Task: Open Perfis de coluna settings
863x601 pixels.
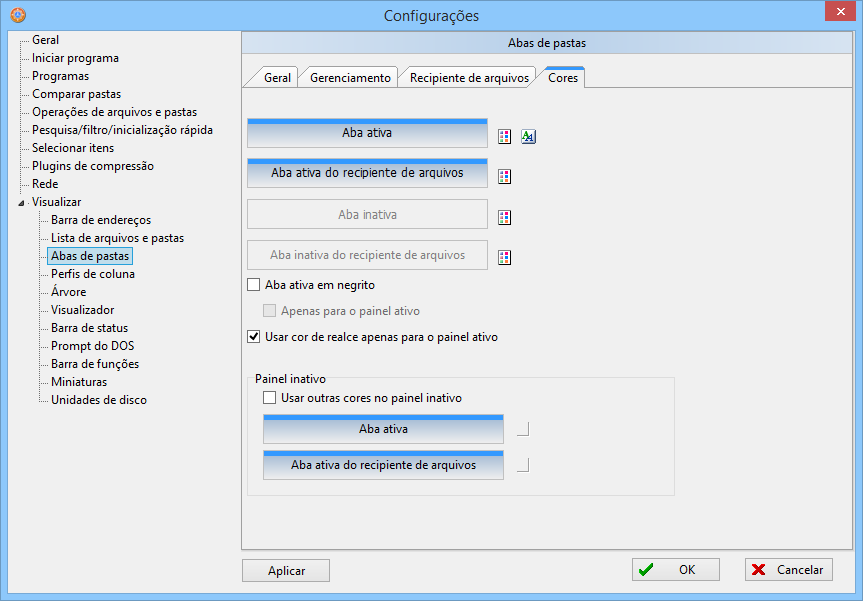Action: point(93,274)
